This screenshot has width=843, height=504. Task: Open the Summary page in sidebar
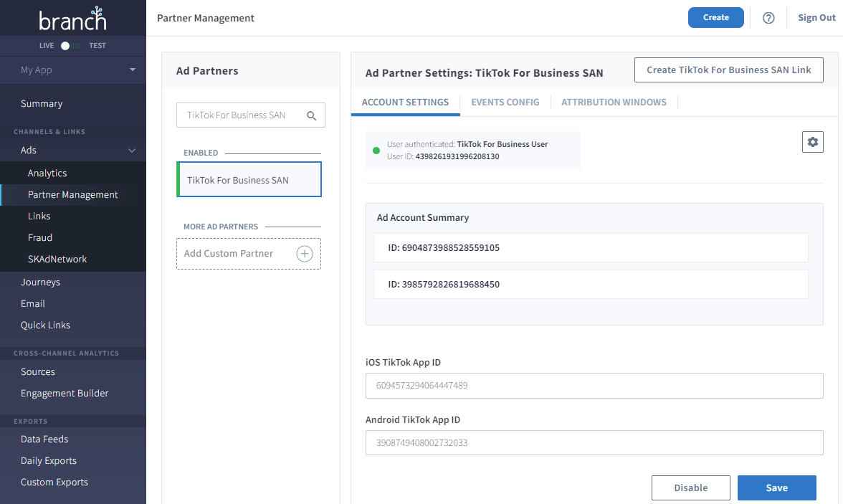[42, 103]
